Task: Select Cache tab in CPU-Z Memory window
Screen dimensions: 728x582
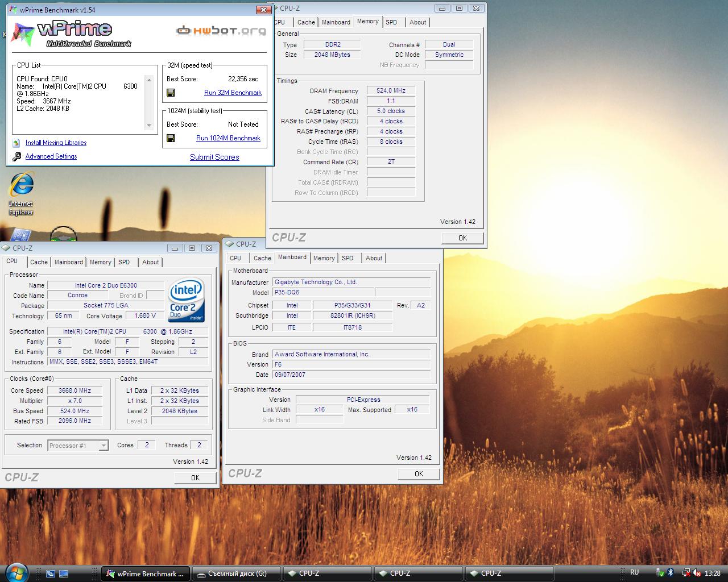Action: (306, 22)
